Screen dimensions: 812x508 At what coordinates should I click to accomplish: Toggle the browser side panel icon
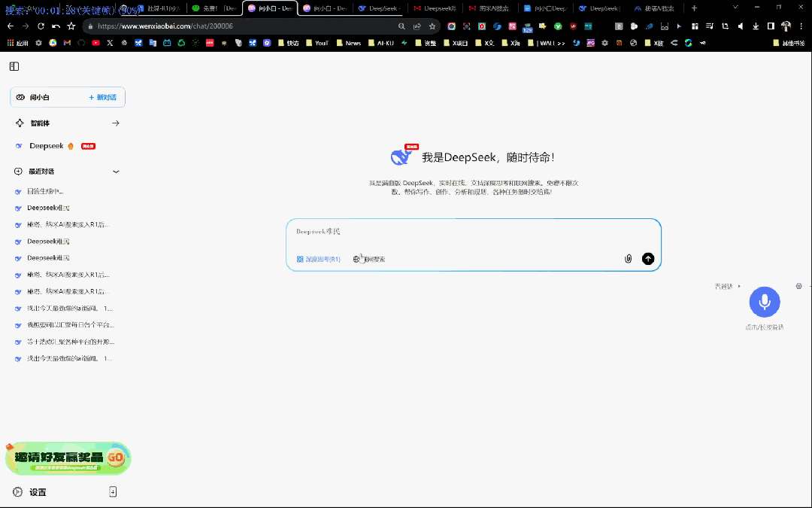(771, 26)
